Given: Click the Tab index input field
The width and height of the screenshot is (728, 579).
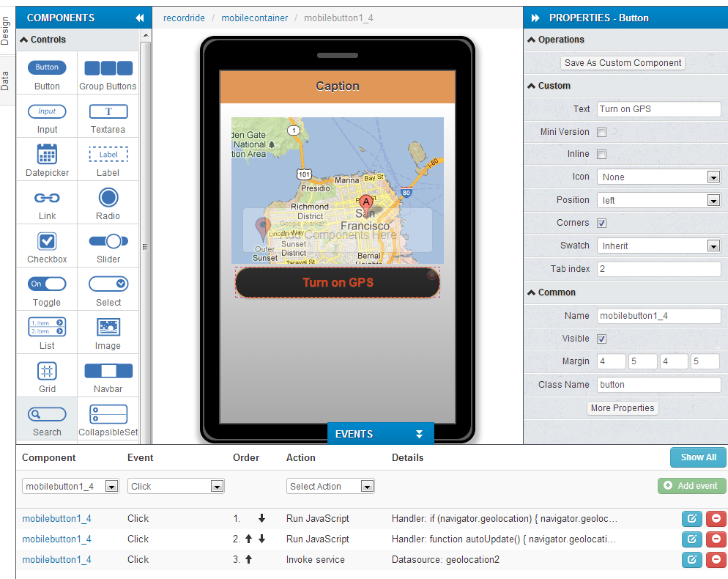Looking at the screenshot, I should coord(658,269).
